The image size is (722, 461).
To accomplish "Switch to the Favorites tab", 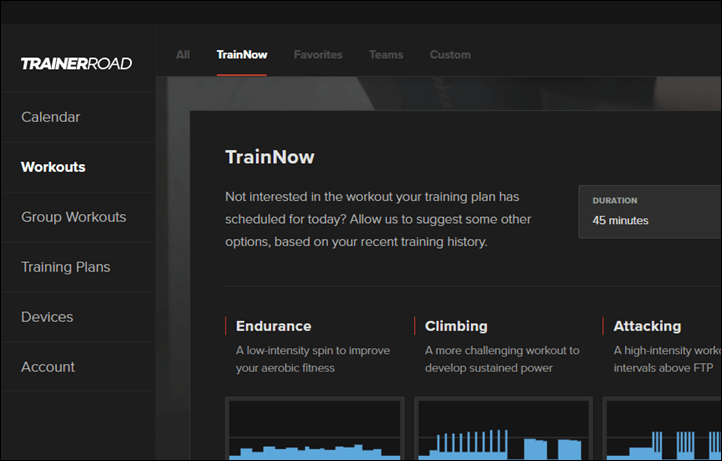I will (x=318, y=54).
